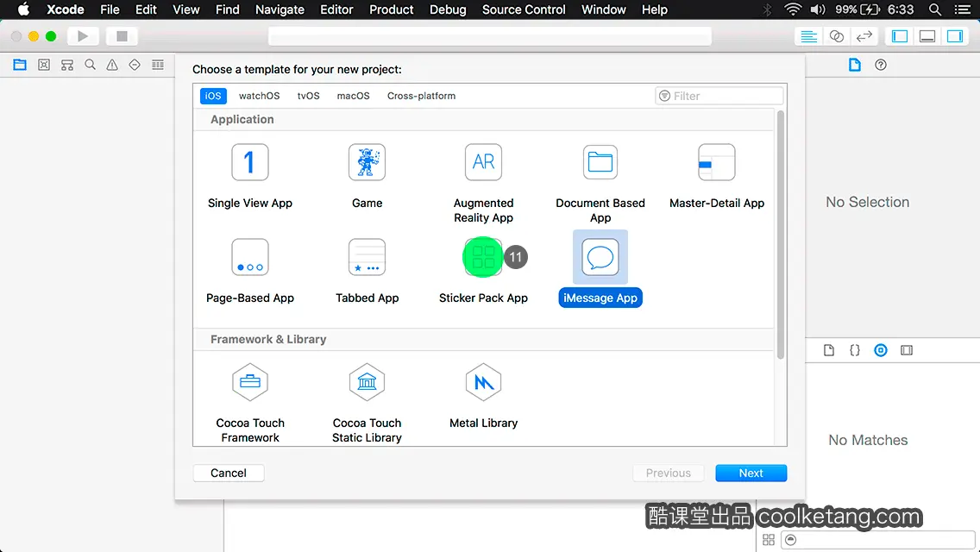
Task: Open the tvOS platform tab
Action: 308,96
